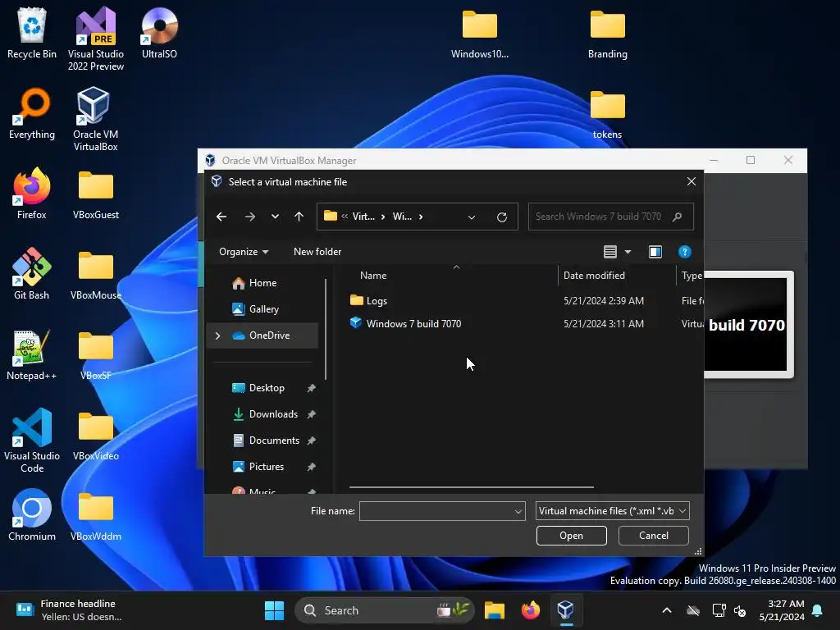Select the Git Bash desktop icon
The image size is (840, 630).
pyautogui.click(x=32, y=274)
